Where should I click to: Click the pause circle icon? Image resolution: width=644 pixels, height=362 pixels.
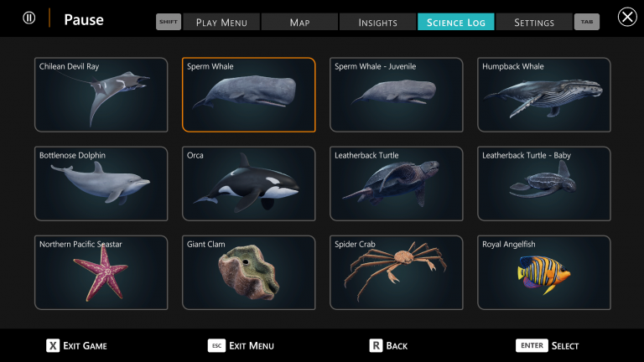click(29, 18)
